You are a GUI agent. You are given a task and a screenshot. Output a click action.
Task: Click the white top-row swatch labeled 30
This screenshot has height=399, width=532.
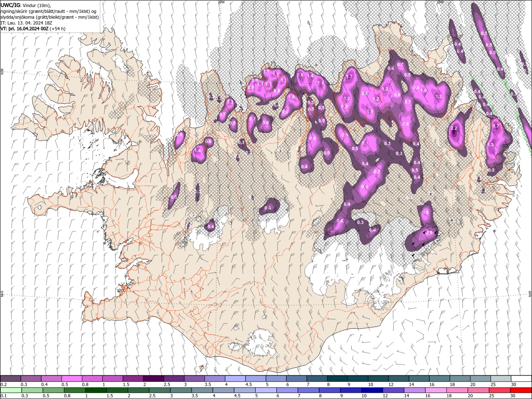(521, 379)
